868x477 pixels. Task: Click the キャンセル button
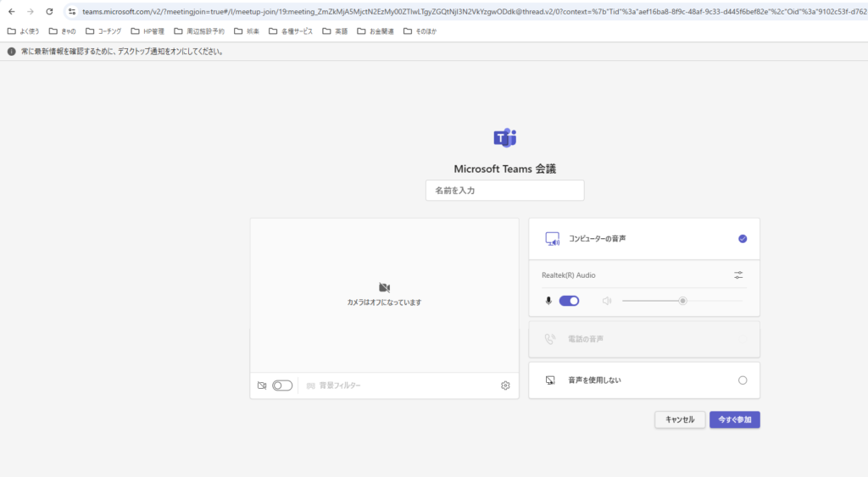(680, 419)
